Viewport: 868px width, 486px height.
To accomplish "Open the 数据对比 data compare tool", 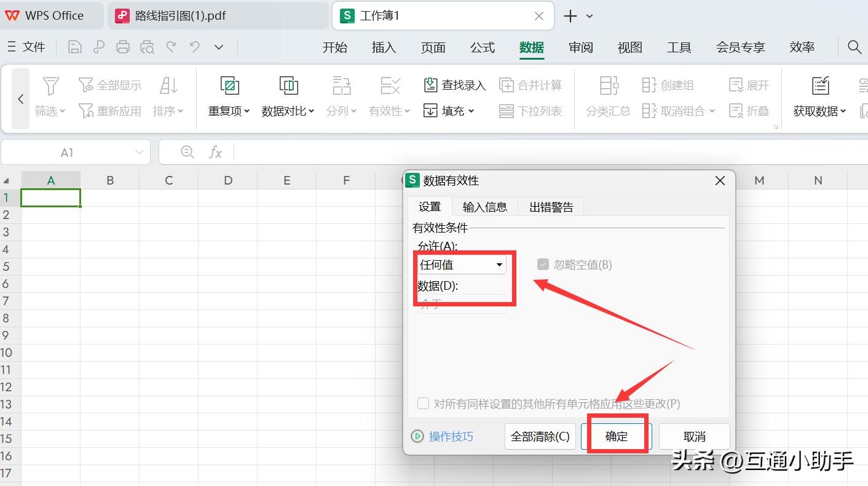I will (288, 86).
